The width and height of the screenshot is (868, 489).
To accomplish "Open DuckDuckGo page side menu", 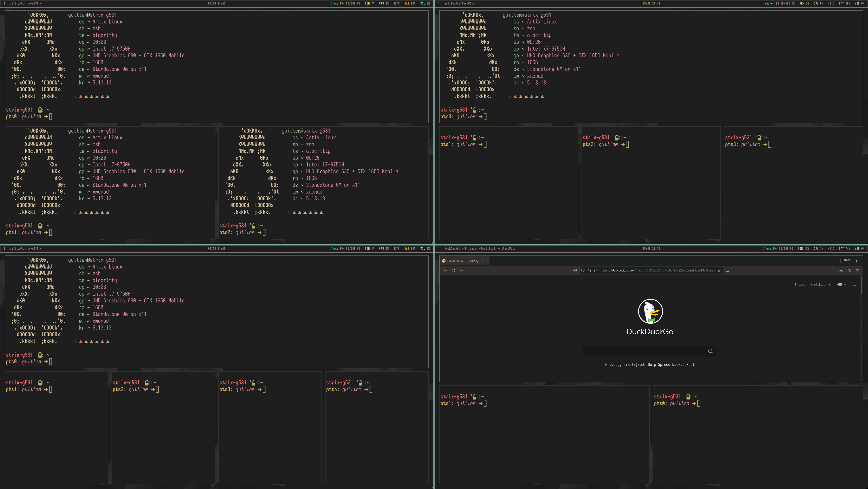I will click(854, 284).
